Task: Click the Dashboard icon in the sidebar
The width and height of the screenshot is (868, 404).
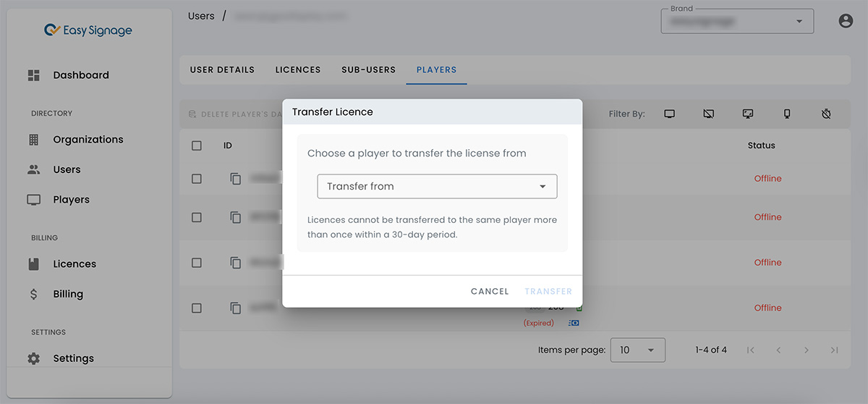Action: 34,75
